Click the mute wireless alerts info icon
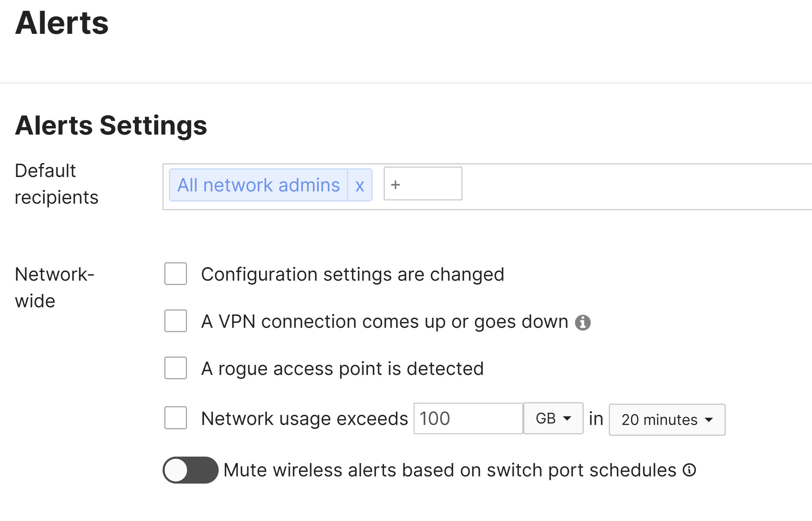 click(x=689, y=470)
